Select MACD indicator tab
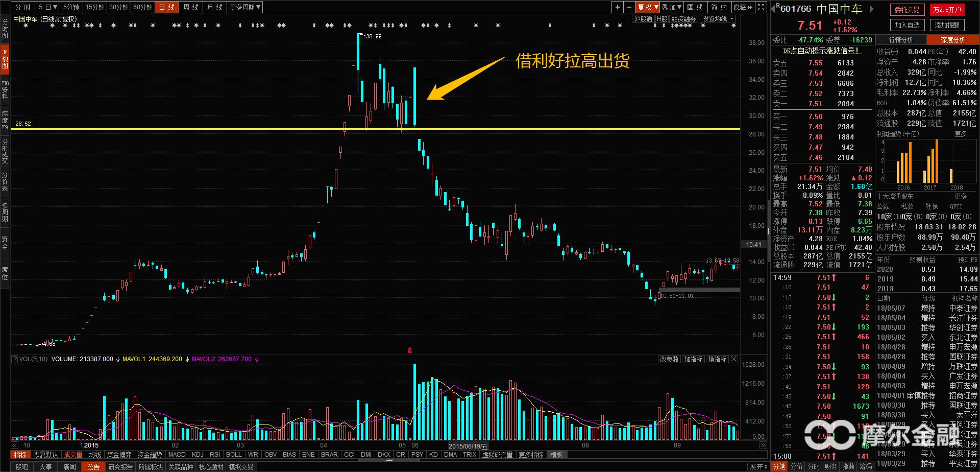The width and height of the screenshot is (980, 472). (x=177, y=455)
